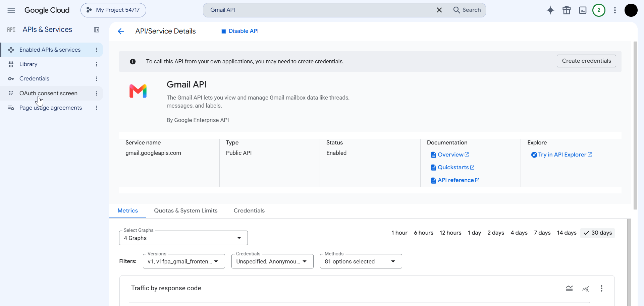Expand the Versions filter dropdown
The width and height of the screenshot is (644, 306).
click(x=184, y=261)
